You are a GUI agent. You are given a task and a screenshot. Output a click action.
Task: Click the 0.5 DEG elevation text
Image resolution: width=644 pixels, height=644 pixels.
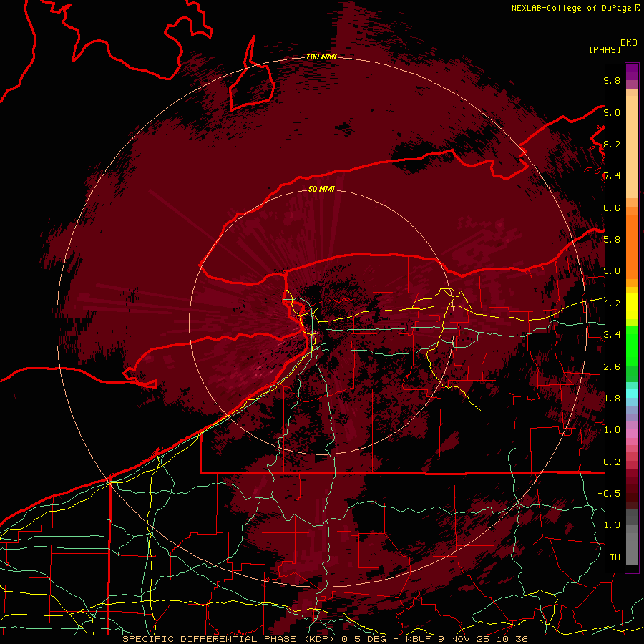[364, 639]
